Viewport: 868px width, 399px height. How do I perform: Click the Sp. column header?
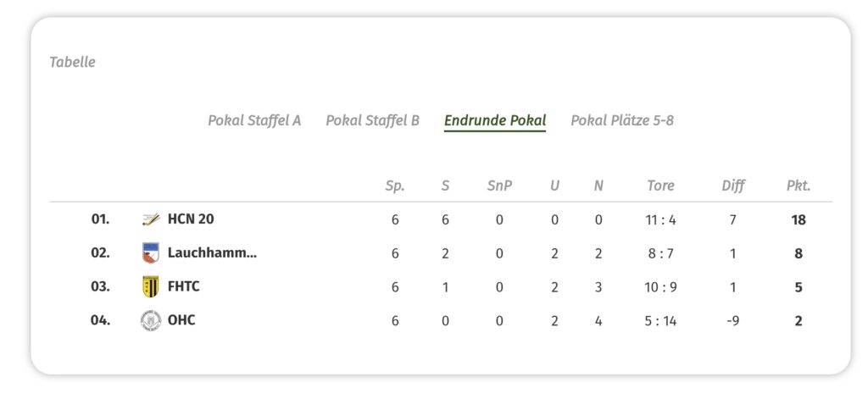coord(395,186)
